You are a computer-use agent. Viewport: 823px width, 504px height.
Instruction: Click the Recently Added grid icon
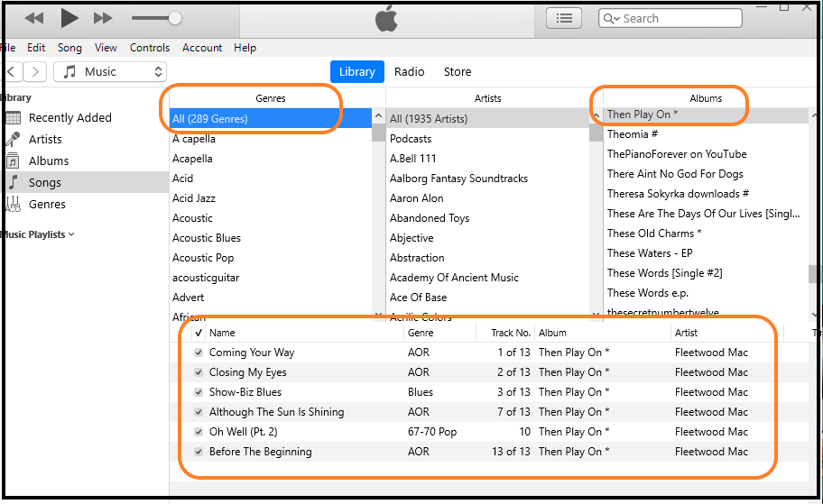click(x=14, y=117)
